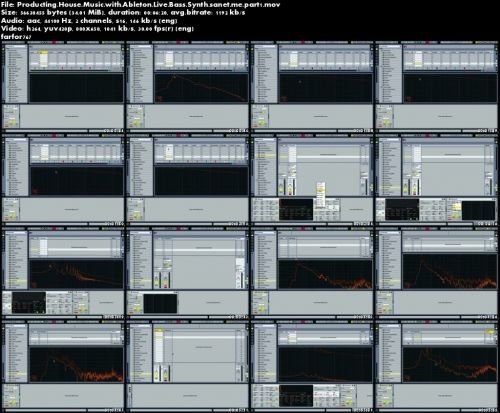This screenshot has height=413, width=500.
Task: Open the mixer frame with one black device display below
Action: (187, 273)
